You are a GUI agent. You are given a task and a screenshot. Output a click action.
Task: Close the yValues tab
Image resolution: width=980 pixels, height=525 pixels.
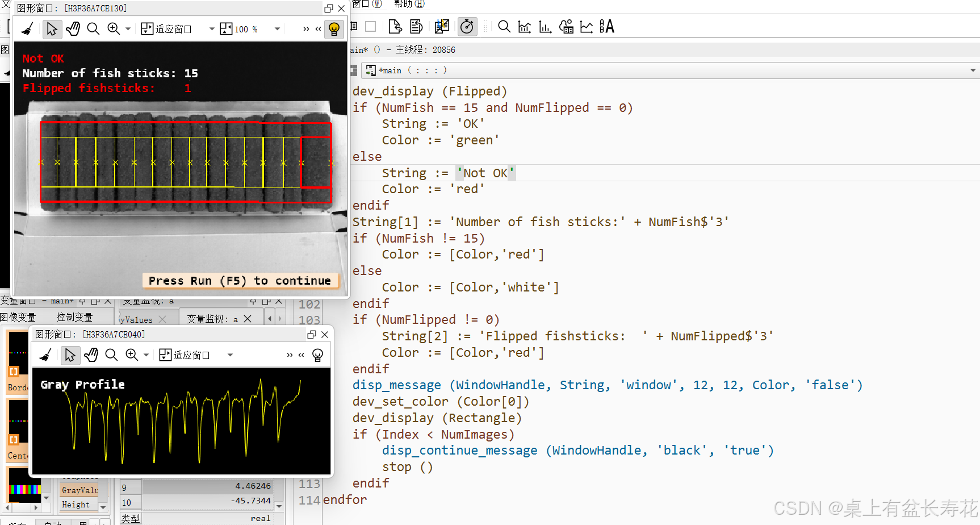(163, 319)
